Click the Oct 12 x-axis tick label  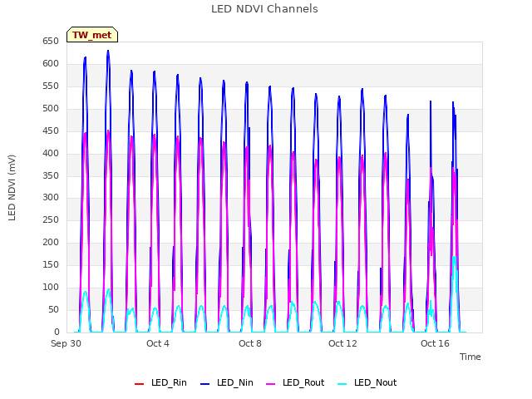pos(342,343)
